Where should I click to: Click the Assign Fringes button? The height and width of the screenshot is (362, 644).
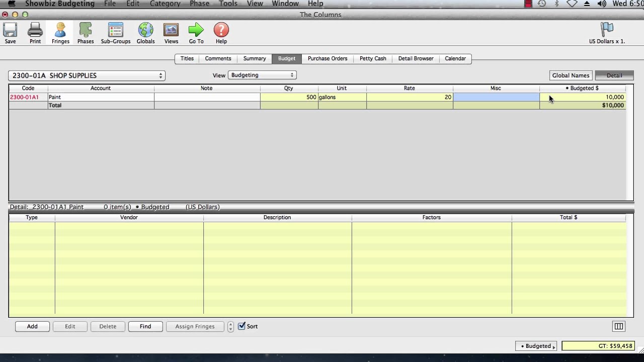[x=195, y=326]
